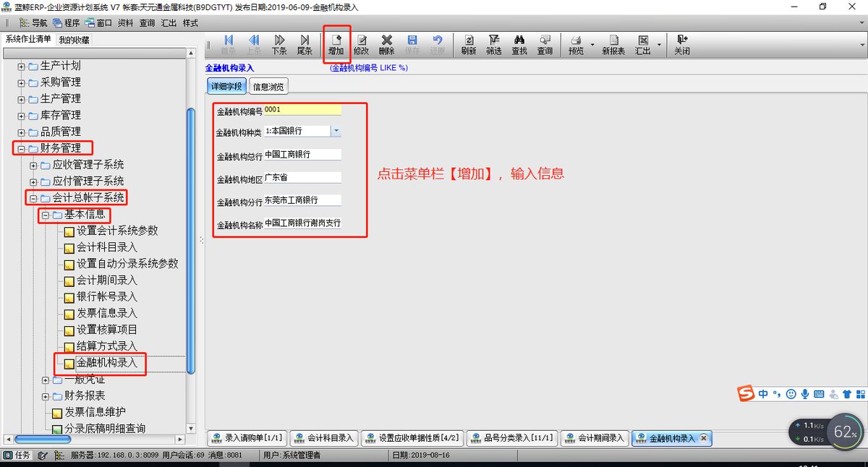Jump to last record (尾条)
Screen dimensions: 868x467
[305, 45]
